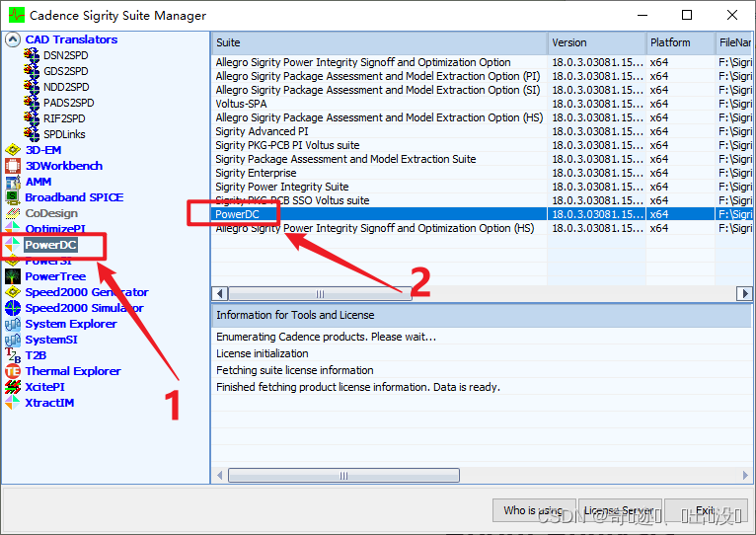This screenshot has height=535, width=756.
Task: Select the PowerDC suite row
Action: click(481, 214)
